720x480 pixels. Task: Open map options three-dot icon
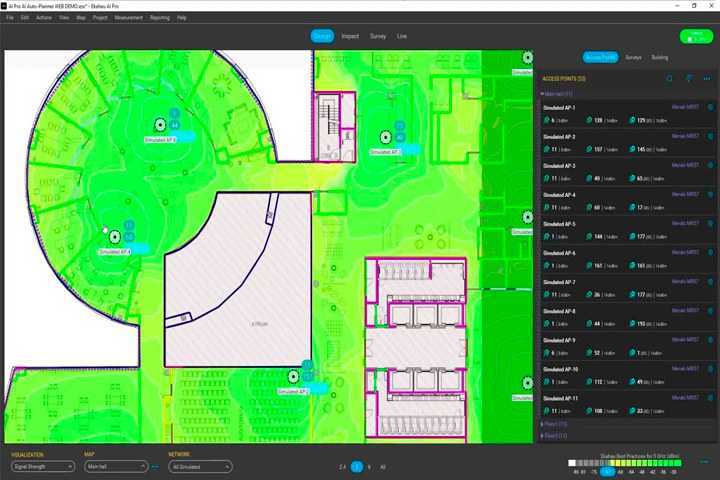point(155,467)
